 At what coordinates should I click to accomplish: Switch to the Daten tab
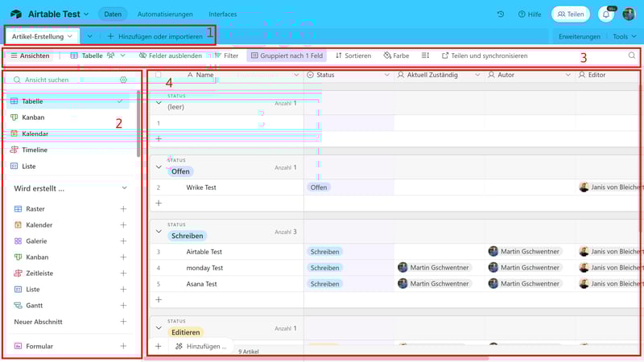pos(113,14)
